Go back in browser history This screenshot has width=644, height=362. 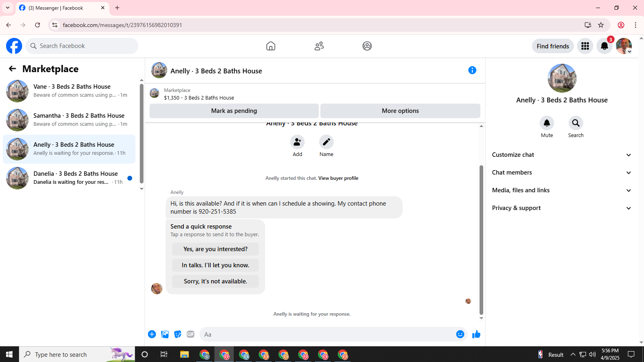8,25
